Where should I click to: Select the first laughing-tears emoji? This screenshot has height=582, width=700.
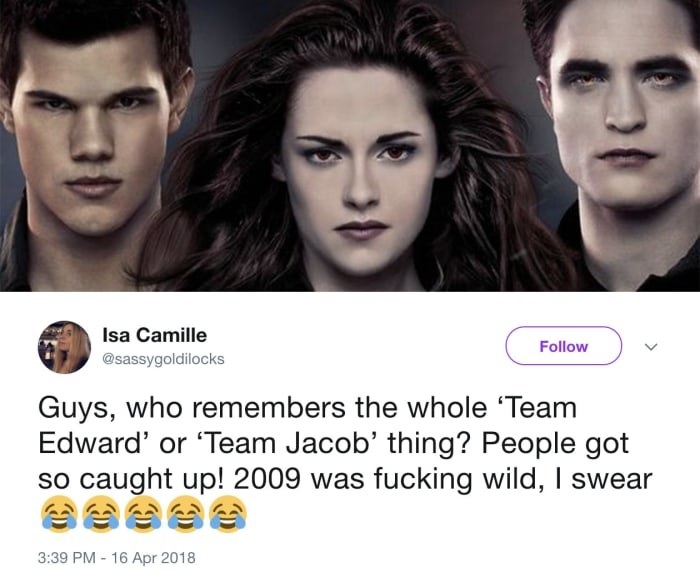click(59, 514)
